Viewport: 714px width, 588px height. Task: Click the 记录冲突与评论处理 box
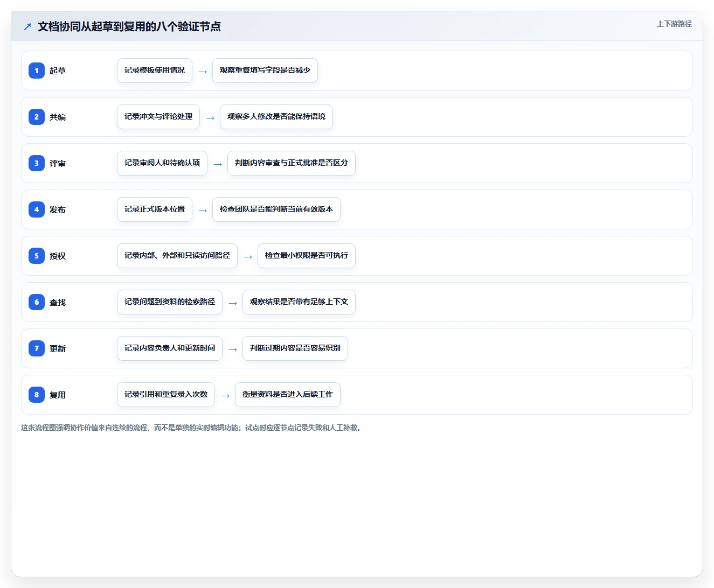158,117
